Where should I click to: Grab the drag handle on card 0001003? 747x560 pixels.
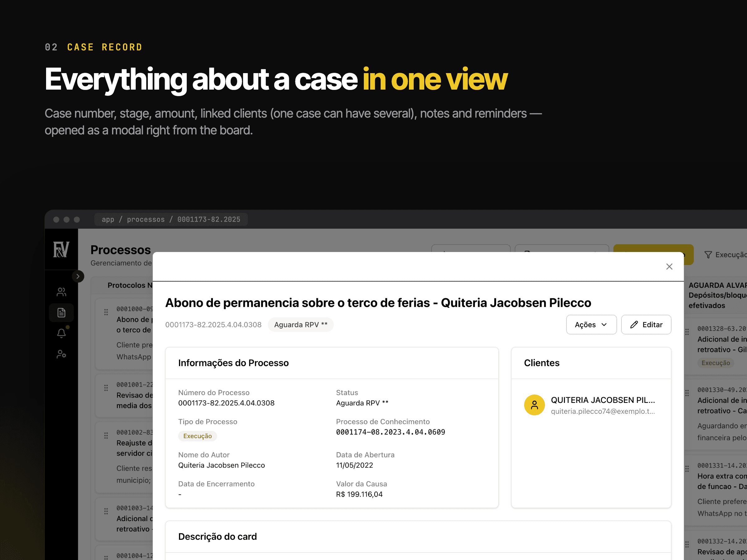pos(106,511)
